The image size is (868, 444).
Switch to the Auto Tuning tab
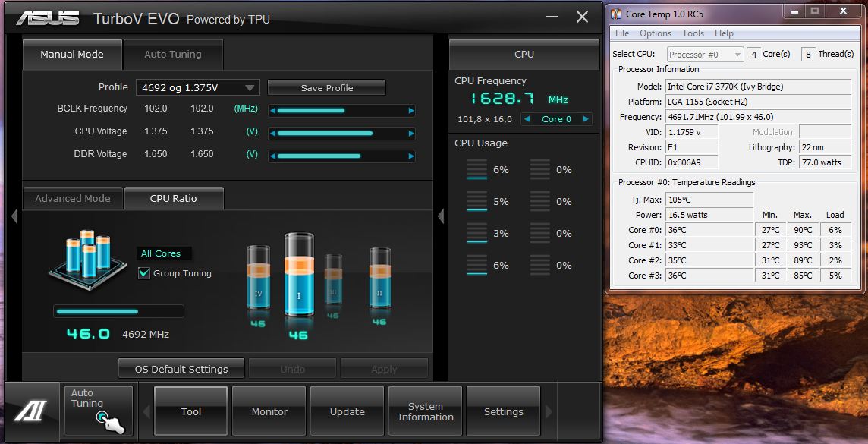pyautogui.click(x=173, y=54)
